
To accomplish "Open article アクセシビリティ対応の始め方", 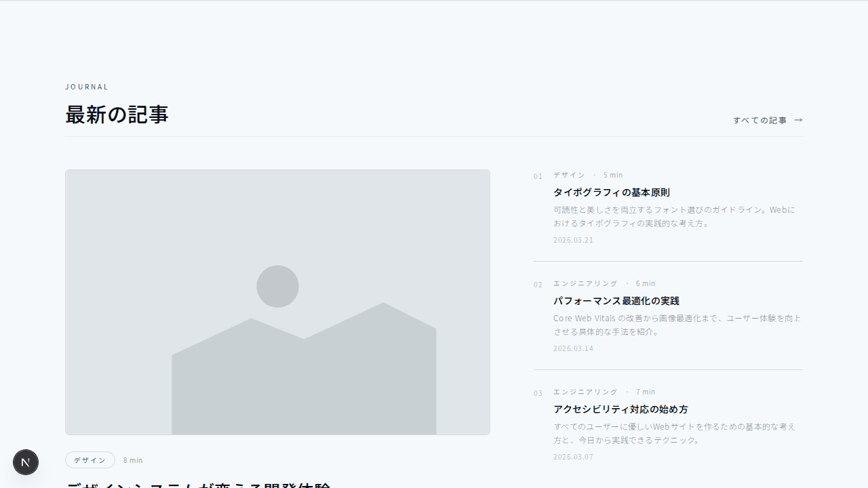I will click(x=620, y=409).
